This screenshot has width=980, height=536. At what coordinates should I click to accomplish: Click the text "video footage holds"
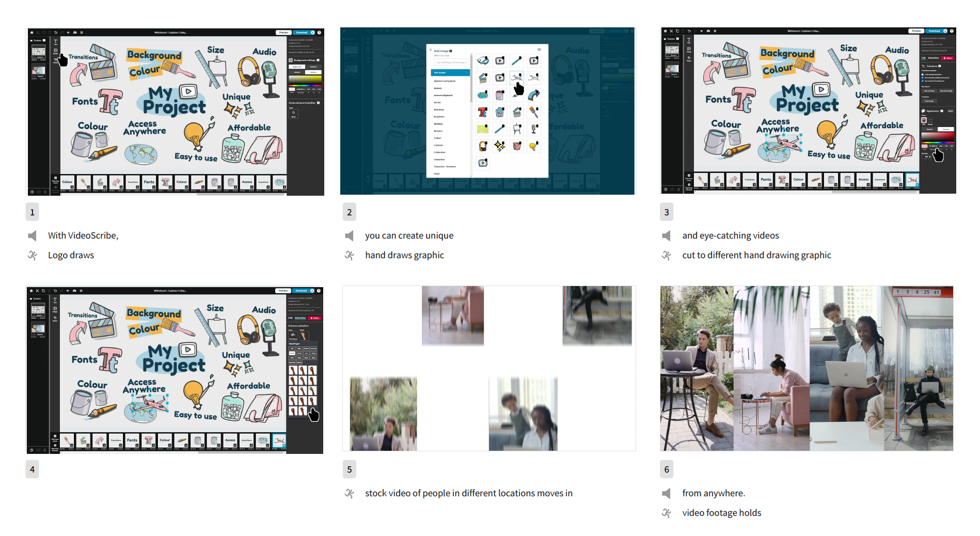(x=721, y=513)
